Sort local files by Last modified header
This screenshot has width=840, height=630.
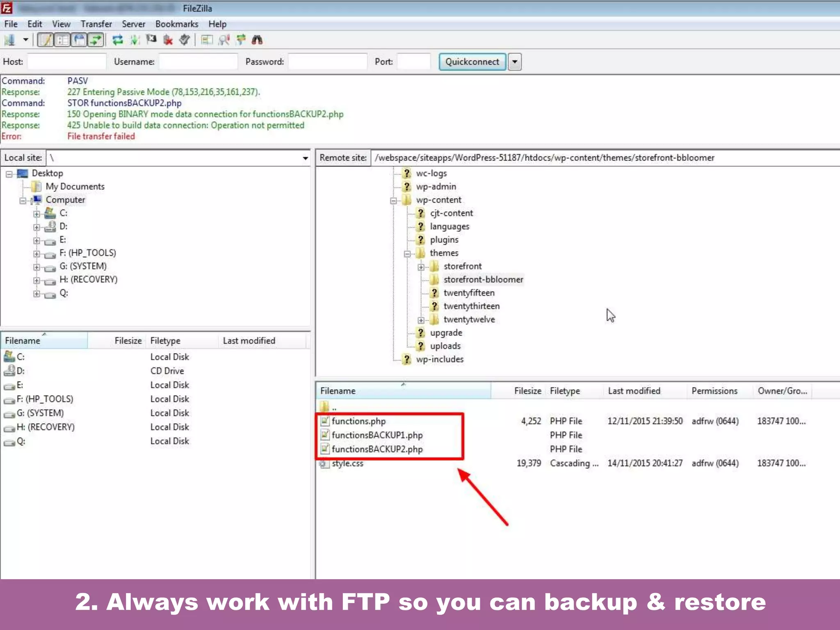click(262, 341)
